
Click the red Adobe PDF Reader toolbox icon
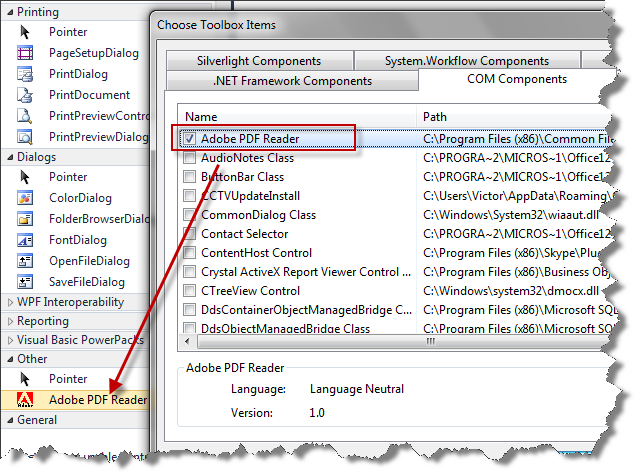(25, 400)
